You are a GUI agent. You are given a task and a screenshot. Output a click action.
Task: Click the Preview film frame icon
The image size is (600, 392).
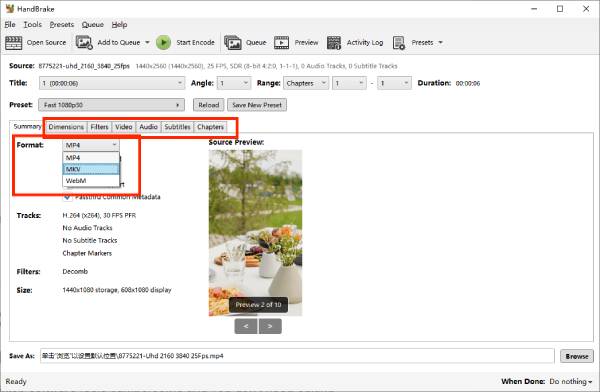(282, 42)
